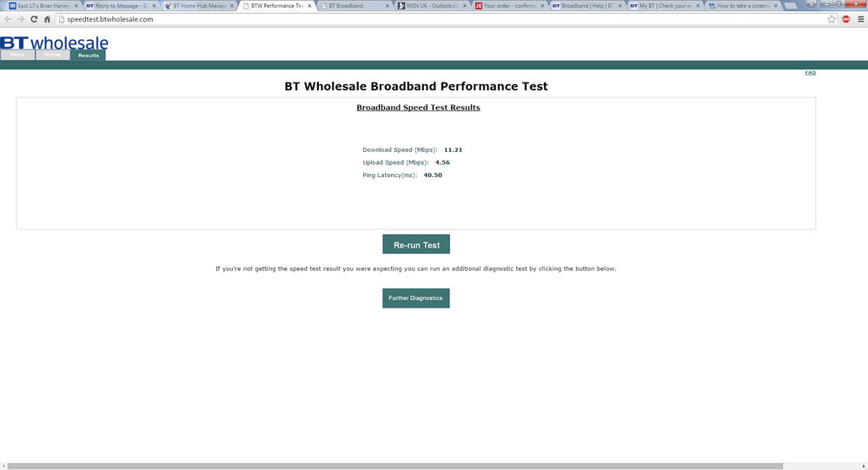
Task: Go forward using the browser forward arrow
Action: (21, 19)
